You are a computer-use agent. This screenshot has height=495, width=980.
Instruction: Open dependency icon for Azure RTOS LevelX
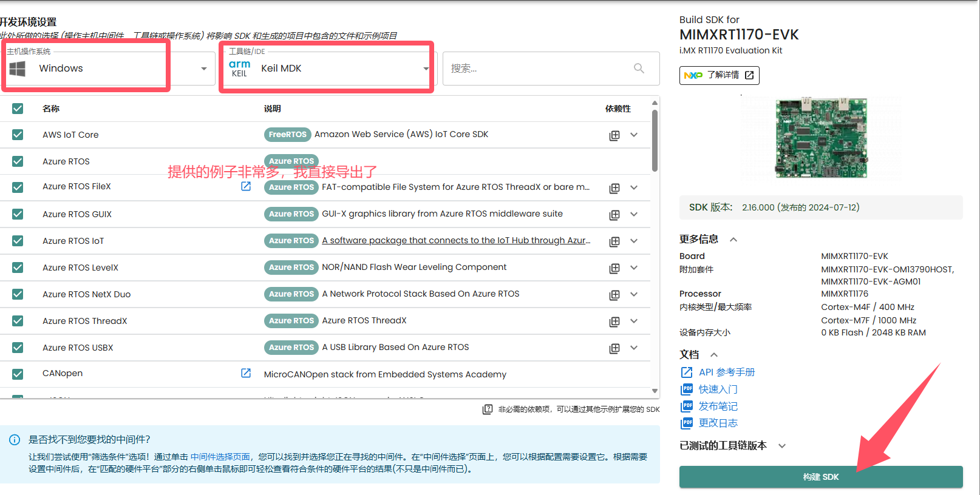point(614,268)
